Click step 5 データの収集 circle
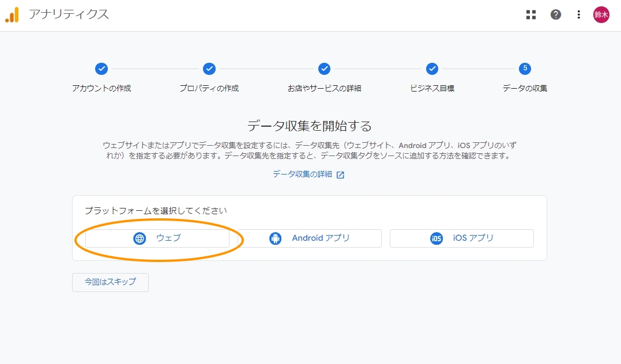 coord(525,69)
